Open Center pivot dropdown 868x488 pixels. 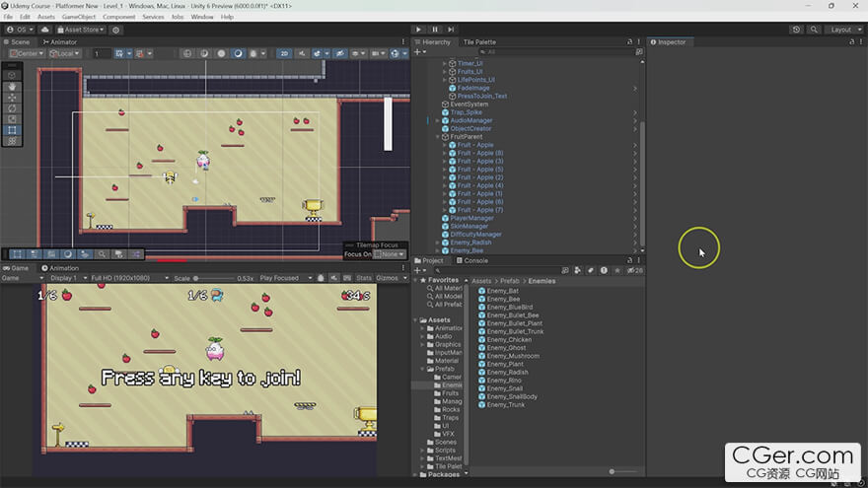tap(26, 53)
